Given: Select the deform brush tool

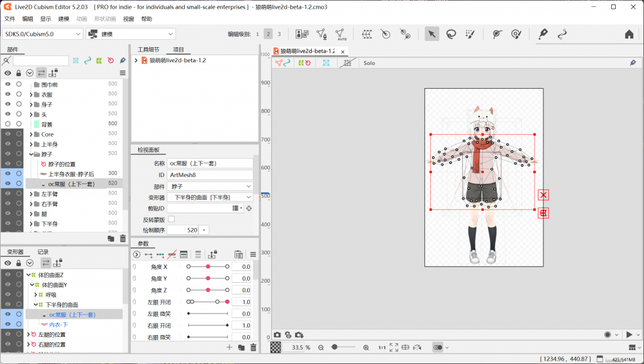Looking at the screenshot, I should point(516,34).
